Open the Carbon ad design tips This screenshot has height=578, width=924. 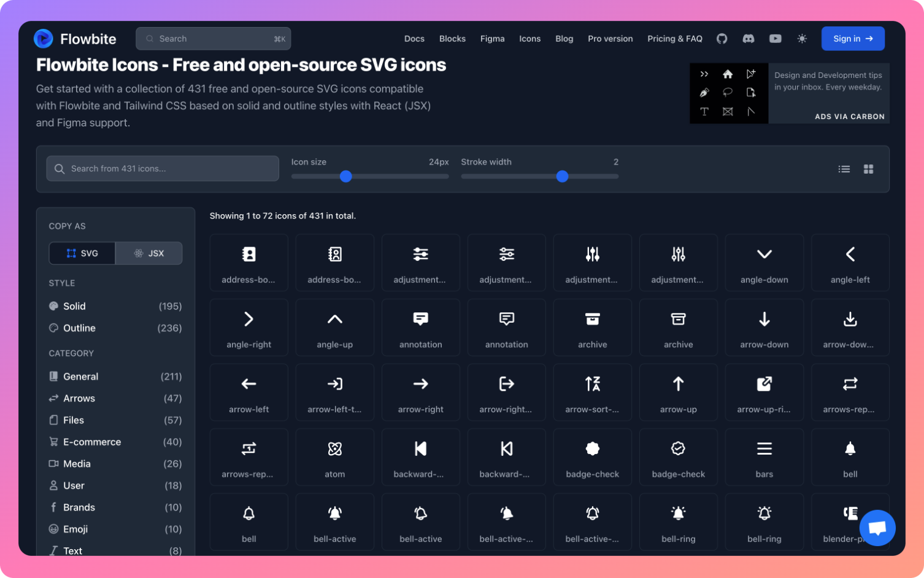(828, 81)
